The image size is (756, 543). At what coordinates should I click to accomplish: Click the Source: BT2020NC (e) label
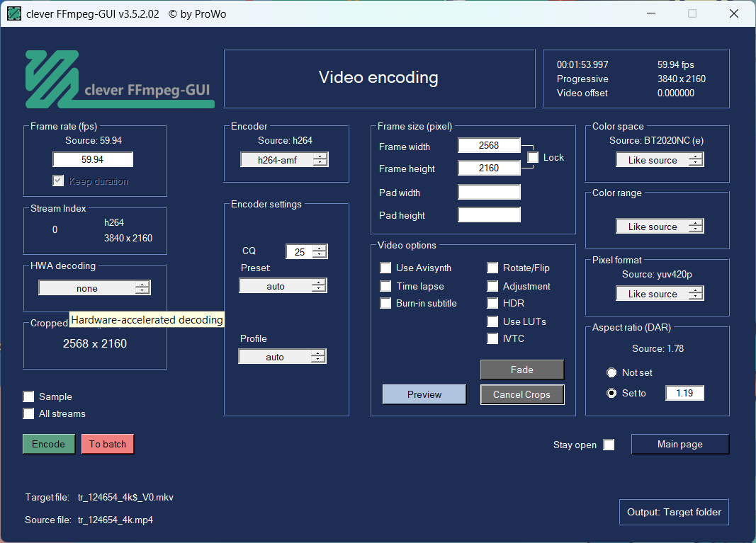(656, 140)
